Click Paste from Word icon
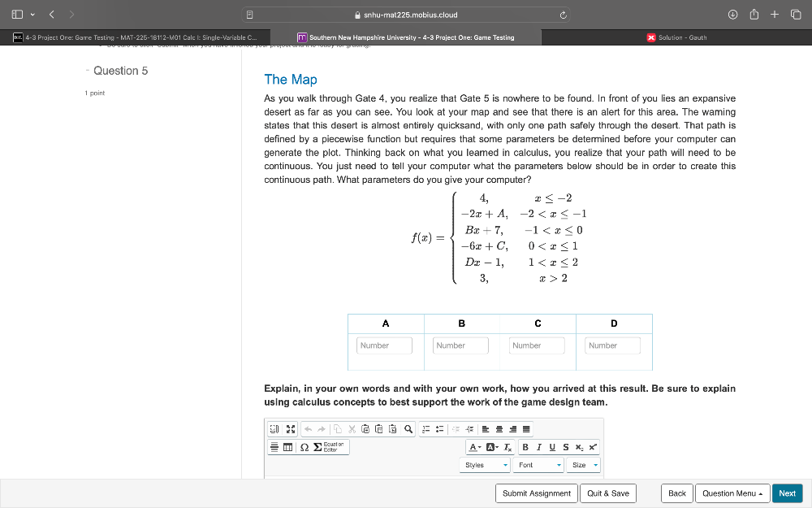 (x=392, y=429)
